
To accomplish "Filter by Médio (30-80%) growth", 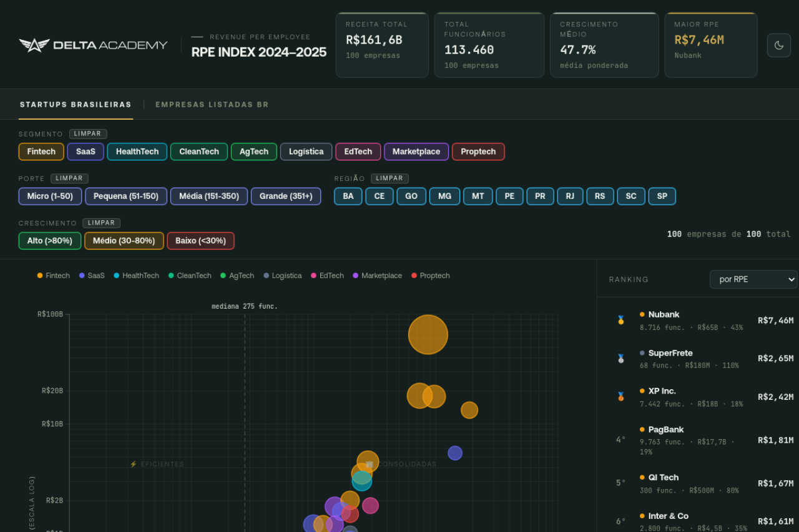I will click(x=124, y=241).
